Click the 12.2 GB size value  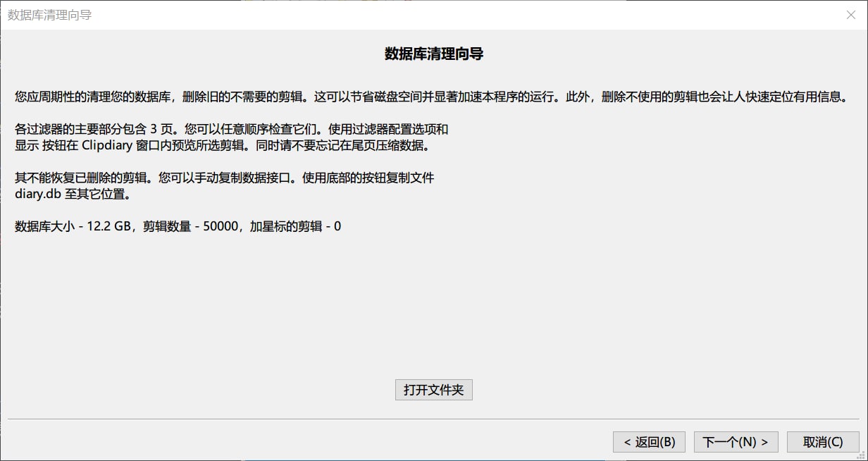click(109, 226)
